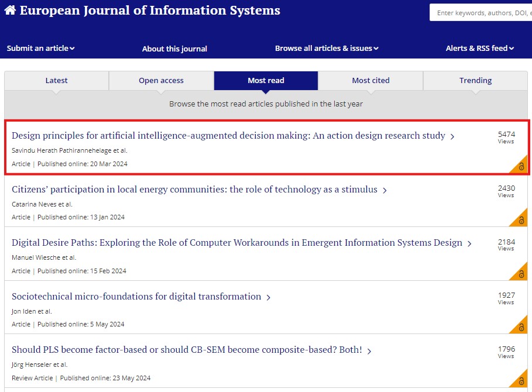Click open access lock icon on Design principles row
The height and width of the screenshot is (392, 532).
[521, 166]
